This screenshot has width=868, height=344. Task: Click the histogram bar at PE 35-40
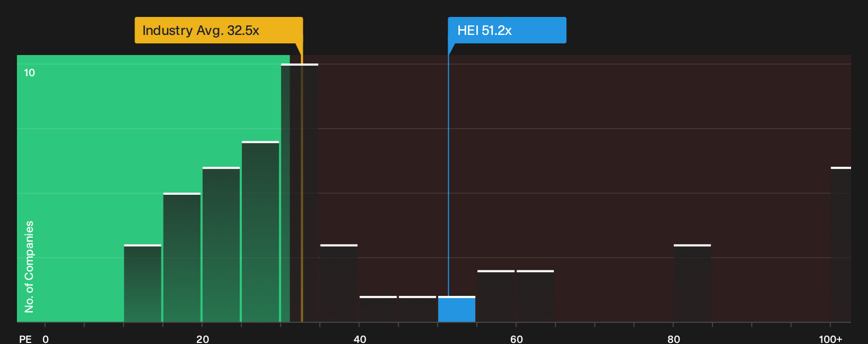pyautogui.click(x=339, y=283)
